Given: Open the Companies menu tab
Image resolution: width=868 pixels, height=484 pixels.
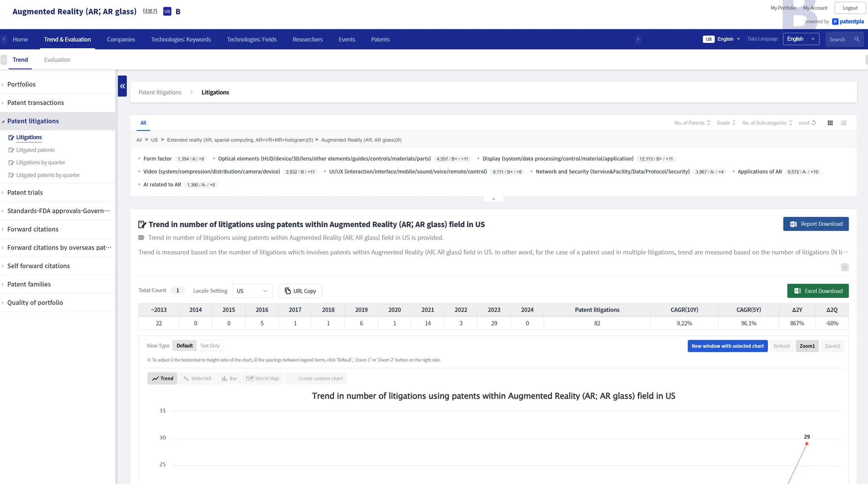Looking at the screenshot, I should click(x=121, y=39).
